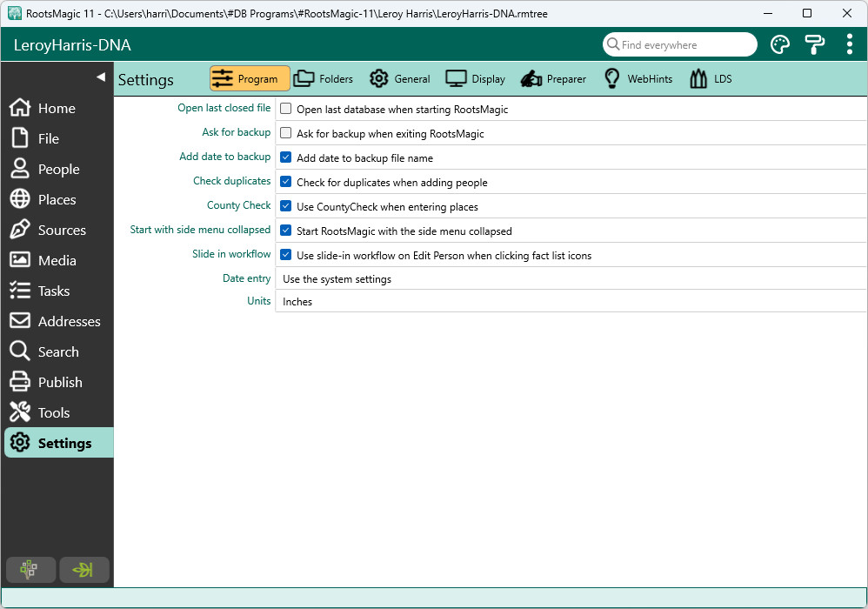The image size is (868, 609).
Task: Click the Media picture icon in sidebar
Action: tap(20, 259)
